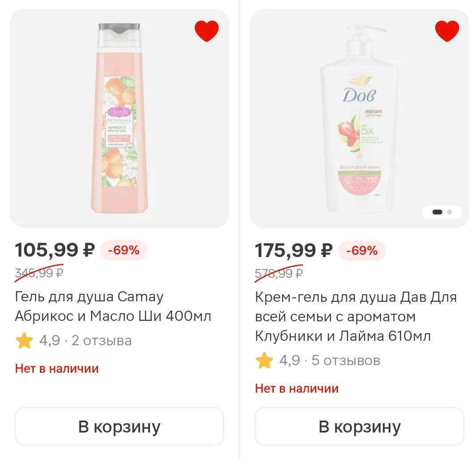Open Camay apricot shower gel product image
The height and width of the screenshot is (460, 476).
(x=119, y=118)
